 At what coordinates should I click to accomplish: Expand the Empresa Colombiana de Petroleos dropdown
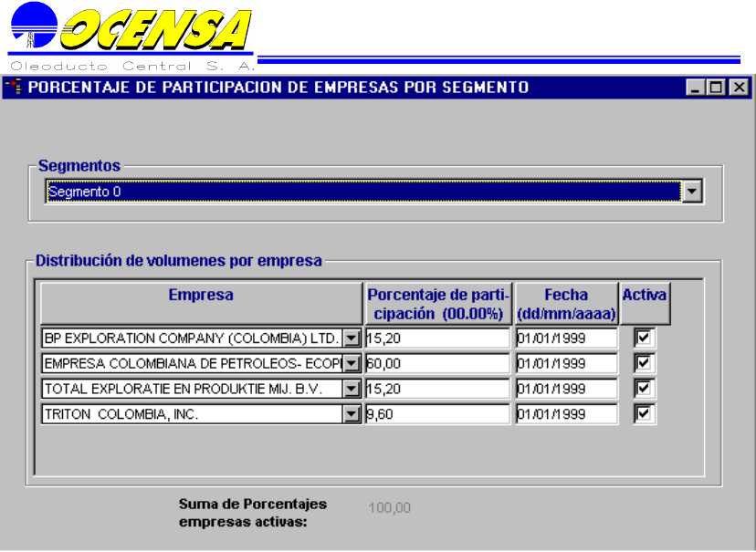352,363
